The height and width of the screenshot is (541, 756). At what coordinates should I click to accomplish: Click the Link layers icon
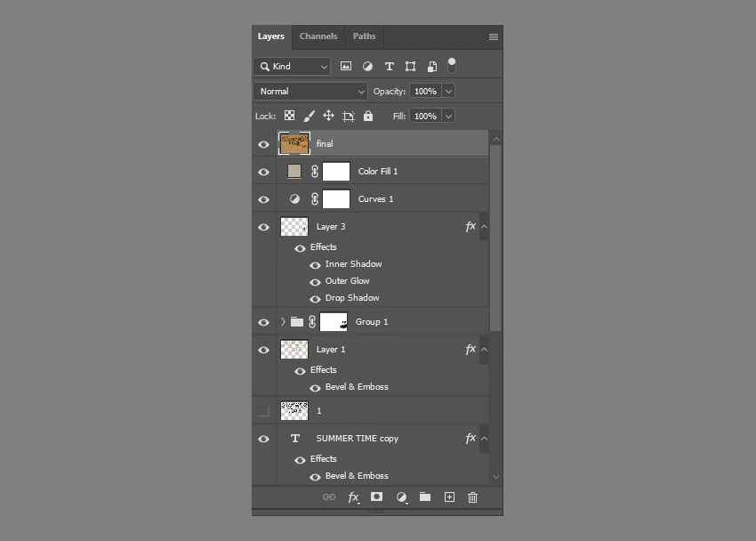(327, 497)
